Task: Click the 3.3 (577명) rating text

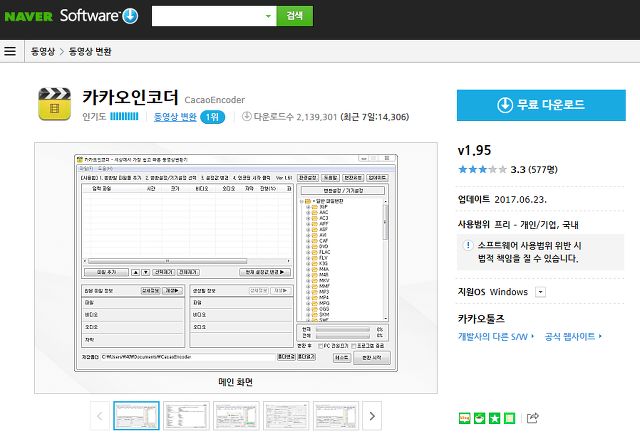Action: [x=534, y=169]
